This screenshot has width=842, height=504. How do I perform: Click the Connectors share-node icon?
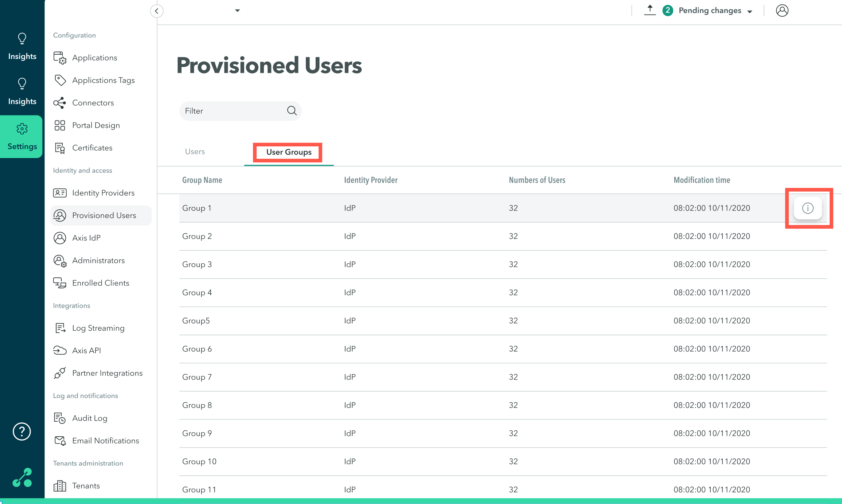[60, 103]
